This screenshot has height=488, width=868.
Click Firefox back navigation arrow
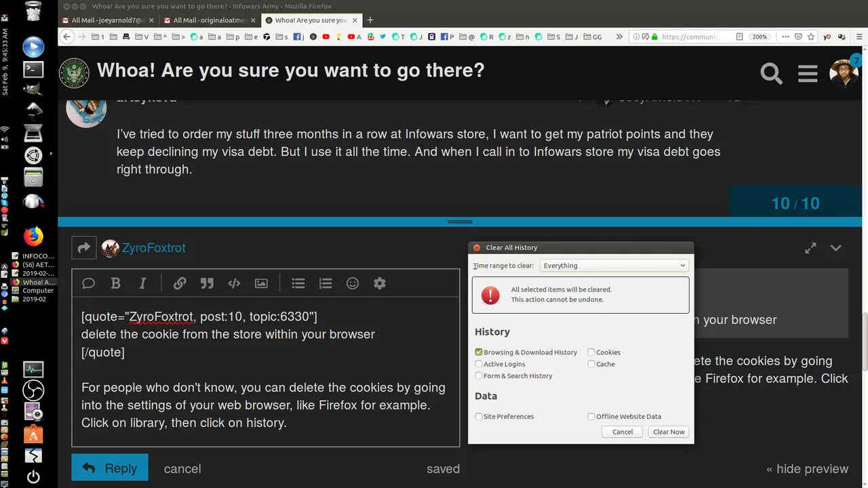[x=66, y=37]
